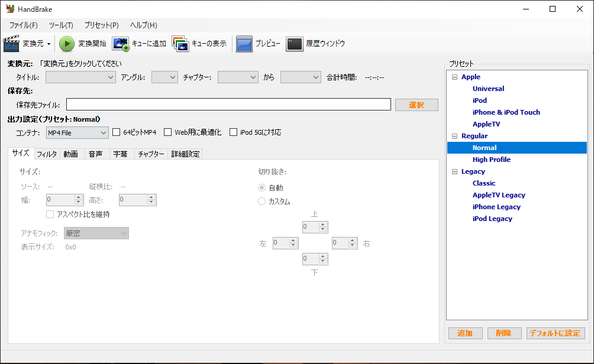Screen dimensions: 594x364
Task: Open the ツール(T) menu
Action: (x=60, y=25)
